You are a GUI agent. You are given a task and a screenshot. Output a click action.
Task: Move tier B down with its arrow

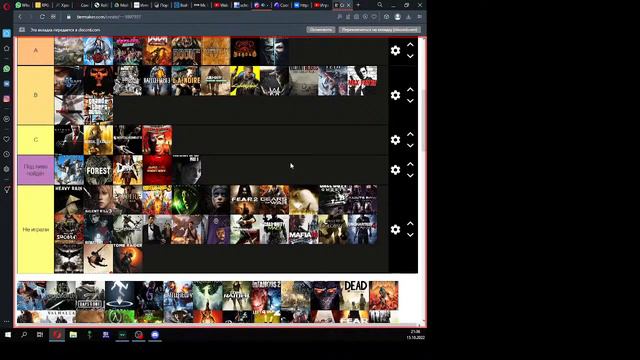[410, 101]
